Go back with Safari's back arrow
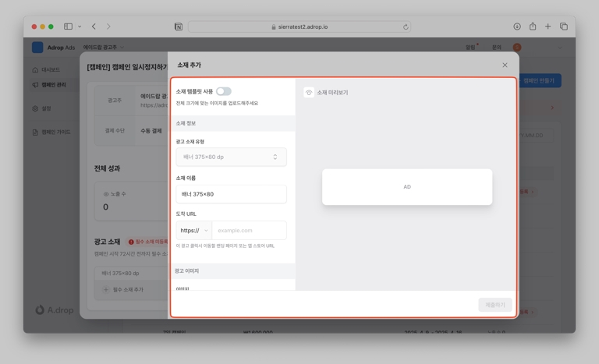Screen dimensions: 599x364 pyautogui.click(x=94, y=27)
